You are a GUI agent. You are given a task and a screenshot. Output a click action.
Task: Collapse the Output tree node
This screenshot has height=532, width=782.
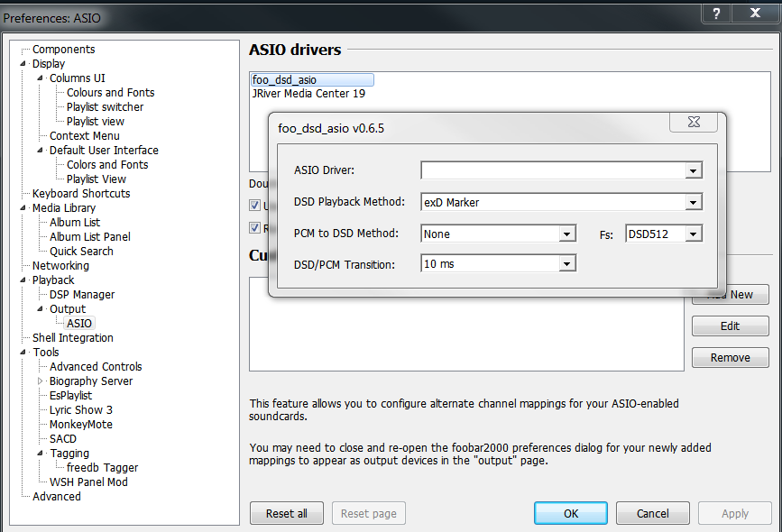(x=40, y=309)
